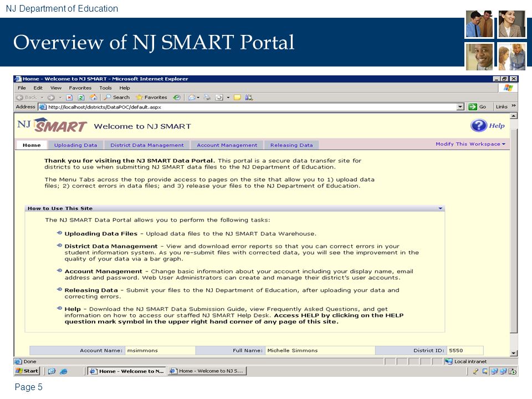This screenshot has width=532, height=399.
Task: Click the Show Desktop quick launch icon
Action: tap(52, 371)
